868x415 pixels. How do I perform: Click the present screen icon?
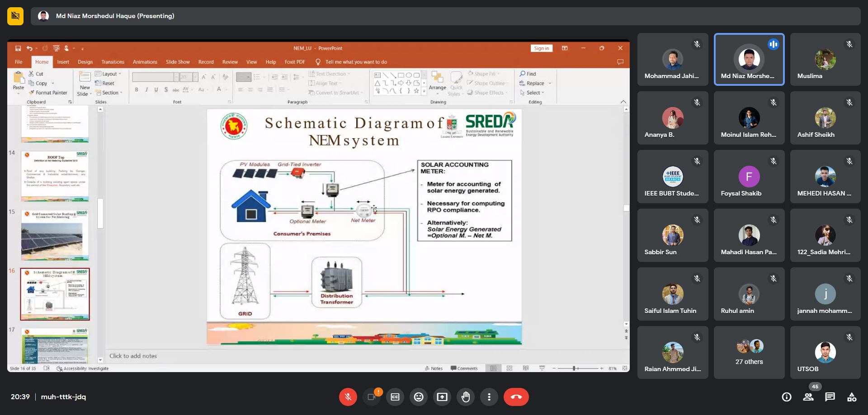tap(442, 397)
